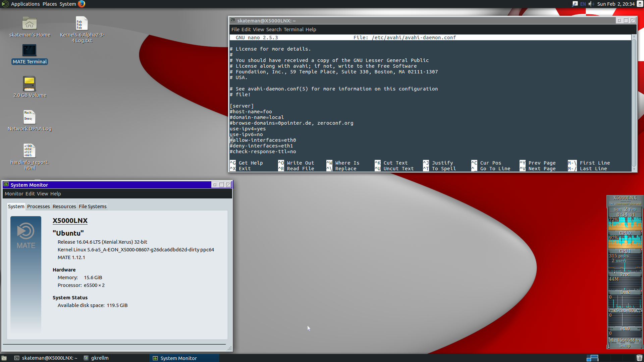This screenshot has height=362, width=644.
Task: Click the volume speaker tray icon
Action: coord(591,4)
